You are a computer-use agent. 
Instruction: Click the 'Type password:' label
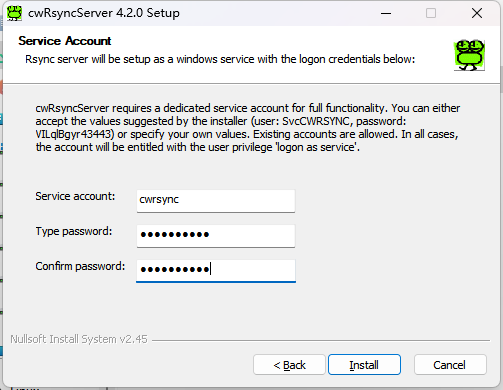pos(74,231)
